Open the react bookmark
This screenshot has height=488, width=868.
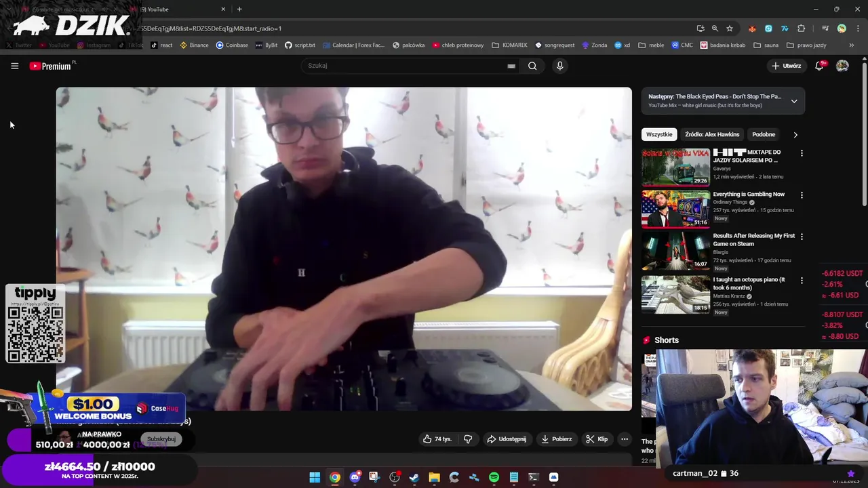coord(161,45)
